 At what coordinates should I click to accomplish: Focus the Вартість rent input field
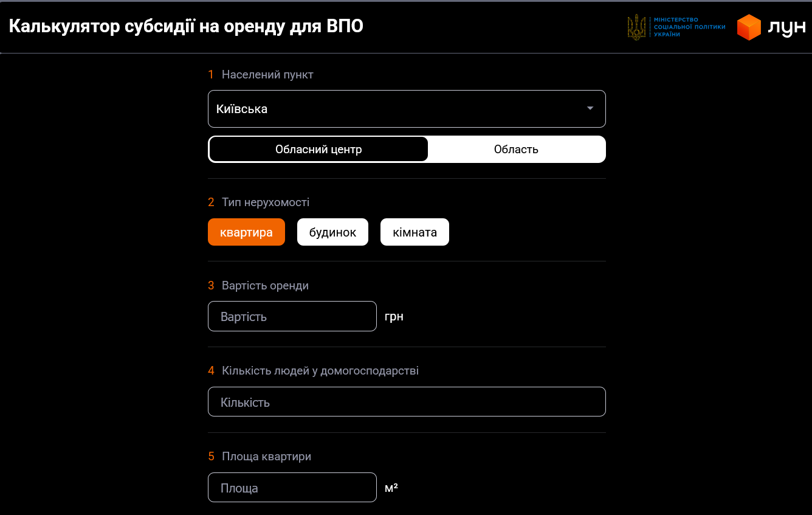[x=292, y=316]
